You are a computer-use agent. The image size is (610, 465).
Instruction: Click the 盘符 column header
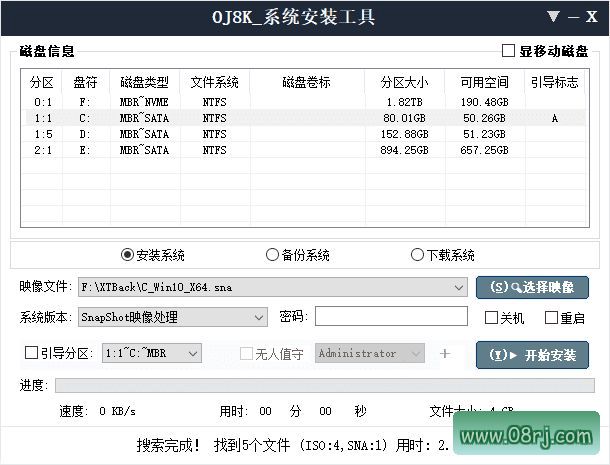click(85, 82)
